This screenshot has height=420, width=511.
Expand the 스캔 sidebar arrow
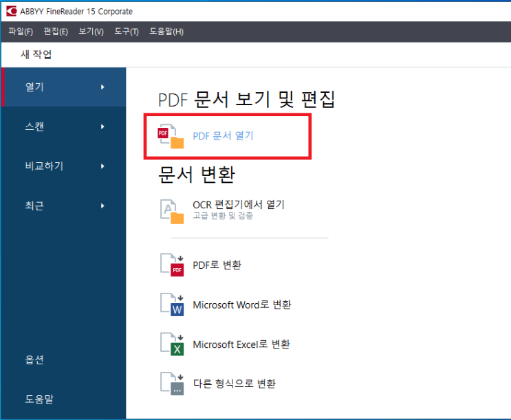click(102, 126)
